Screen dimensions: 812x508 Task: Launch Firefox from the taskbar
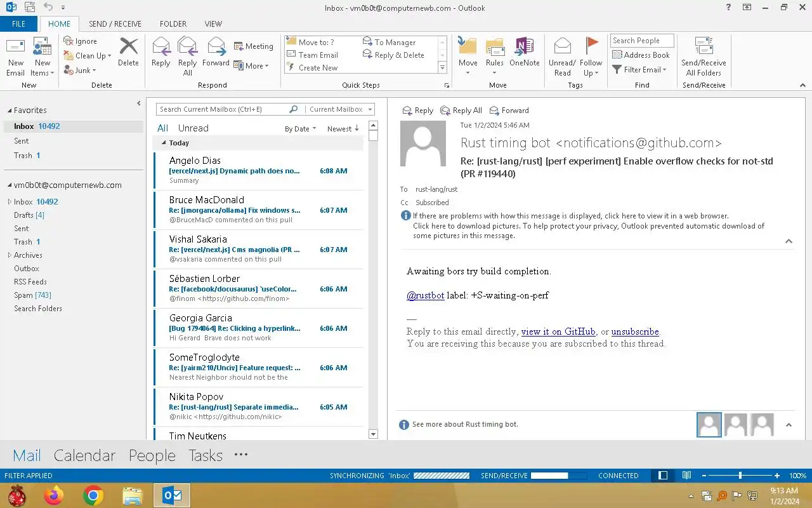[54, 495]
